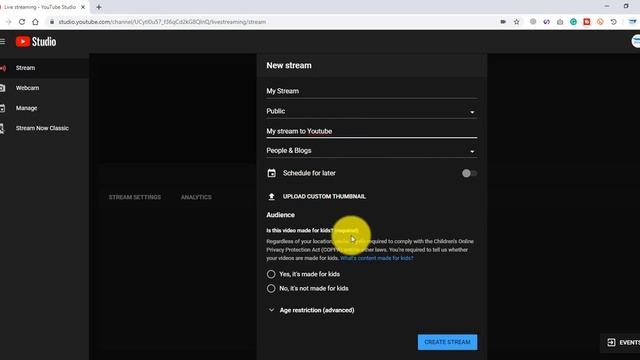Enable the Schedule for later toggle
The height and width of the screenshot is (360, 640).
(x=469, y=173)
